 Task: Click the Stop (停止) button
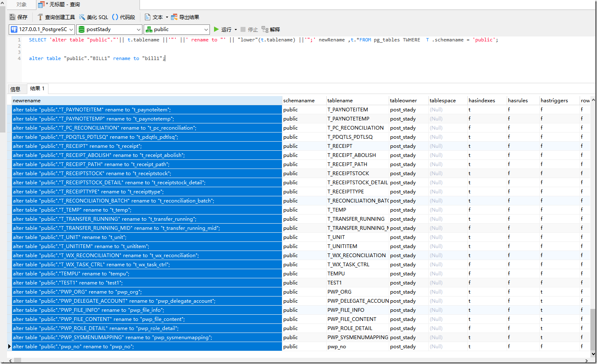point(249,29)
